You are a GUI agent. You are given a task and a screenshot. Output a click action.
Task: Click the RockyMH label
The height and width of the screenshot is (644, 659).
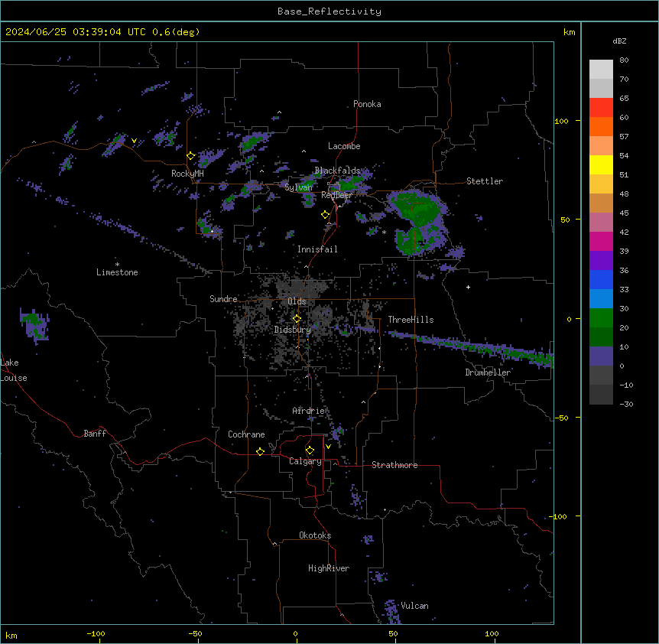click(x=187, y=174)
